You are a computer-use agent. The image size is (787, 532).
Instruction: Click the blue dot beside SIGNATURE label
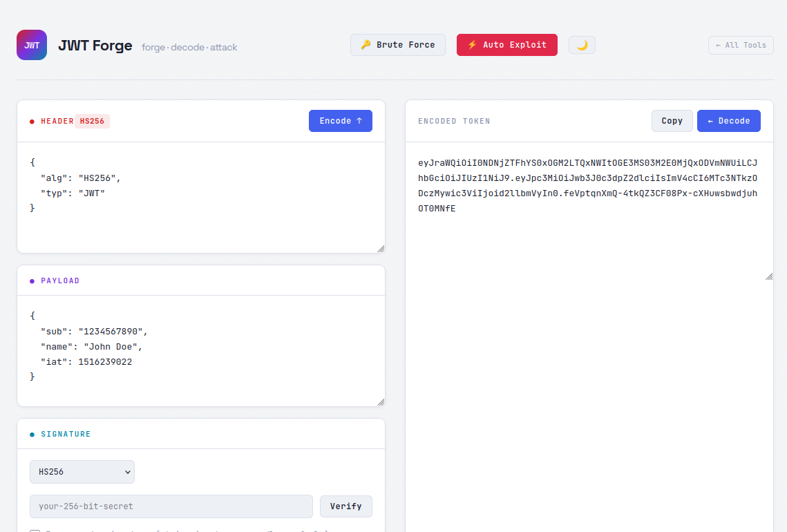click(x=31, y=434)
